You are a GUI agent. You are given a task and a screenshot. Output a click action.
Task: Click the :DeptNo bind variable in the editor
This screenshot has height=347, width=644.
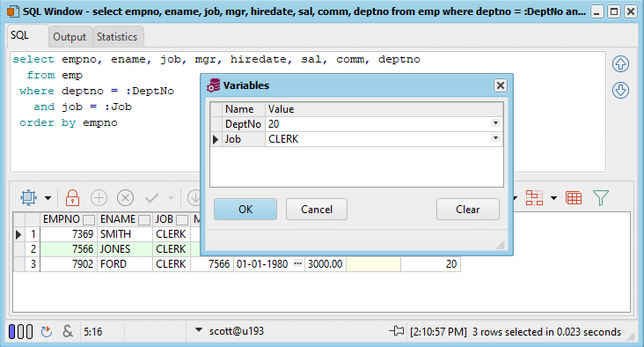(x=150, y=91)
